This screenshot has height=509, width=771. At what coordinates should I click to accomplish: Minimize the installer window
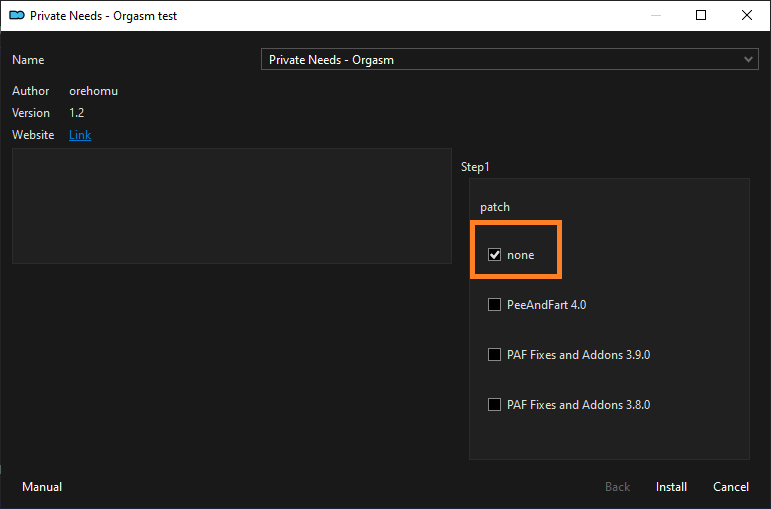pos(655,16)
